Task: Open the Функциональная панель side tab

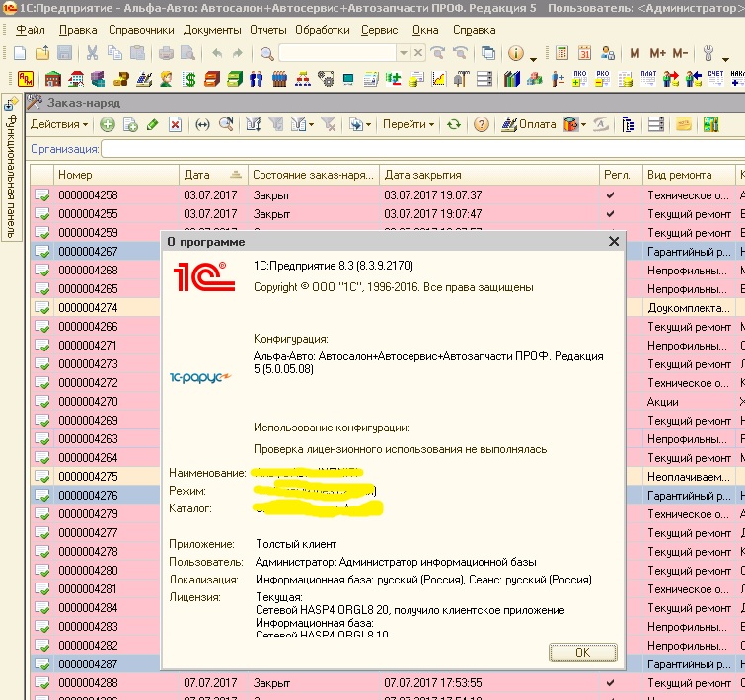Action: [11, 168]
